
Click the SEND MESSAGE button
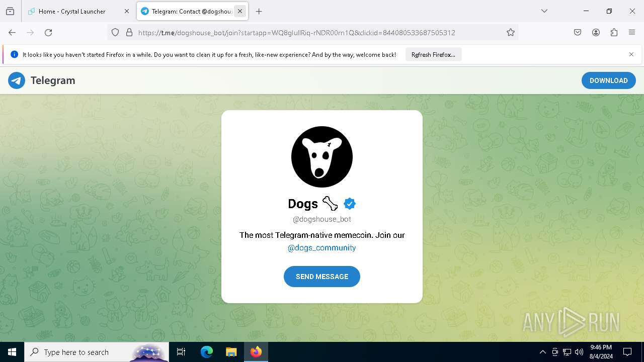point(322,277)
